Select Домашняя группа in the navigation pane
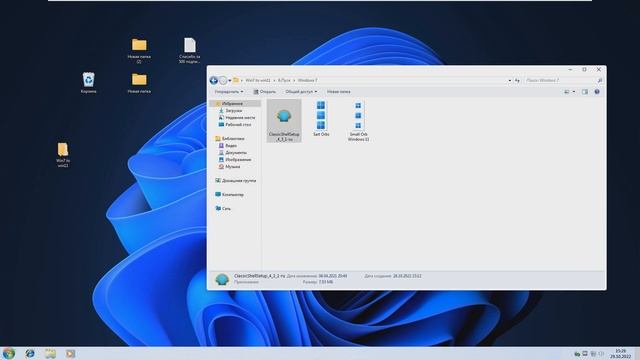640x360 pixels. click(236, 180)
